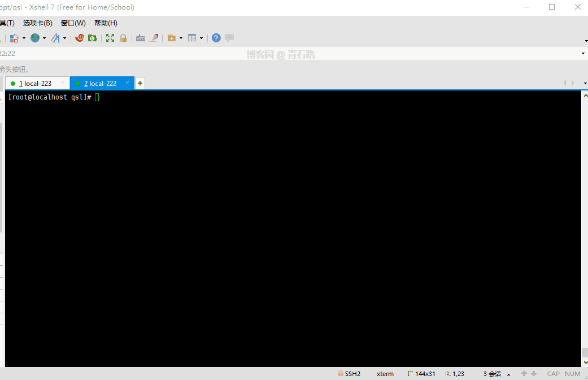Click the 144x31 terminal size text
The height and width of the screenshot is (380, 588).
(425, 374)
